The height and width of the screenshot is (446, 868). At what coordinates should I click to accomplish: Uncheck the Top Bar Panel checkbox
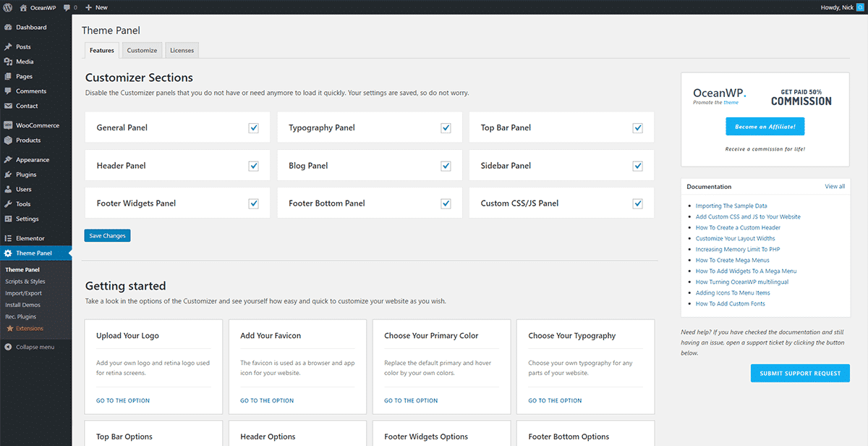(638, 127)
